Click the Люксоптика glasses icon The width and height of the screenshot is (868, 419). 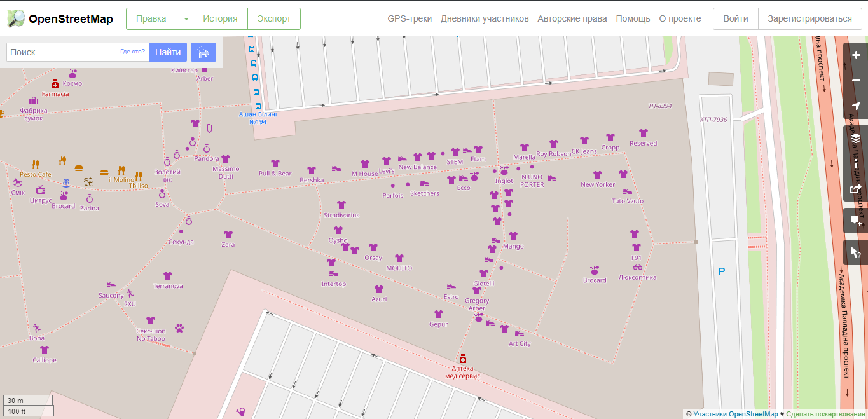(637, 267)
